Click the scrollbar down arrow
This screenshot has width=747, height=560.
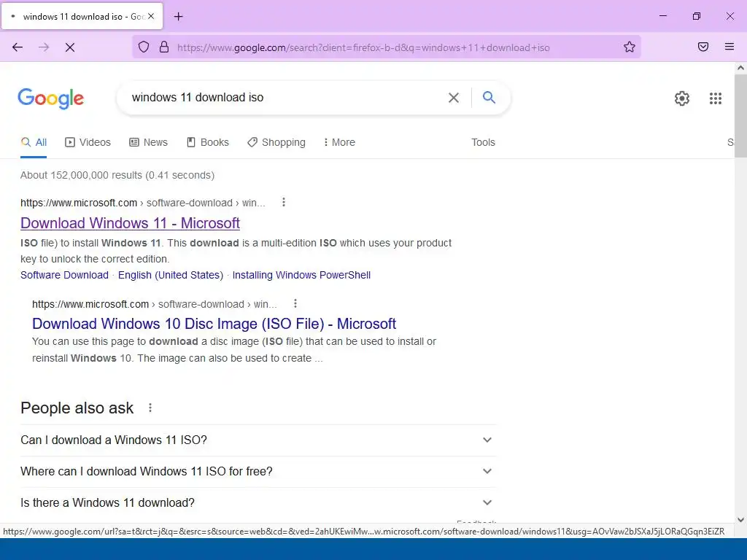tap(740, 520)
